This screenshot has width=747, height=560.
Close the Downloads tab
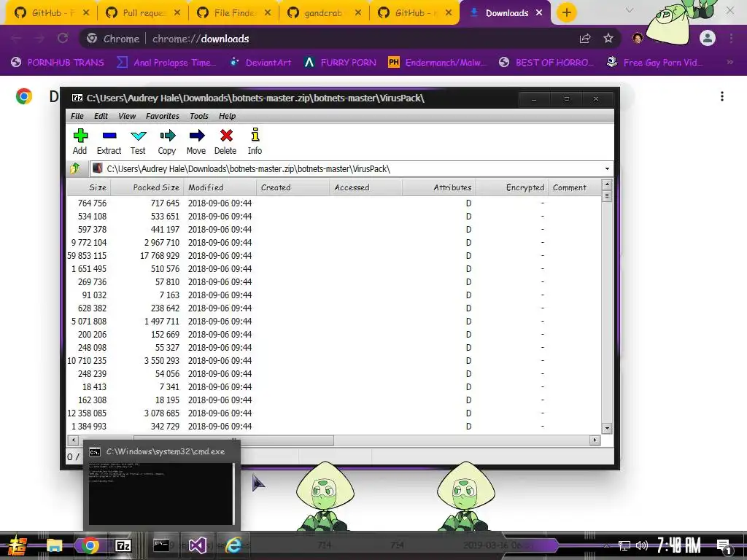pyautogui.click(x=539, y=13)
